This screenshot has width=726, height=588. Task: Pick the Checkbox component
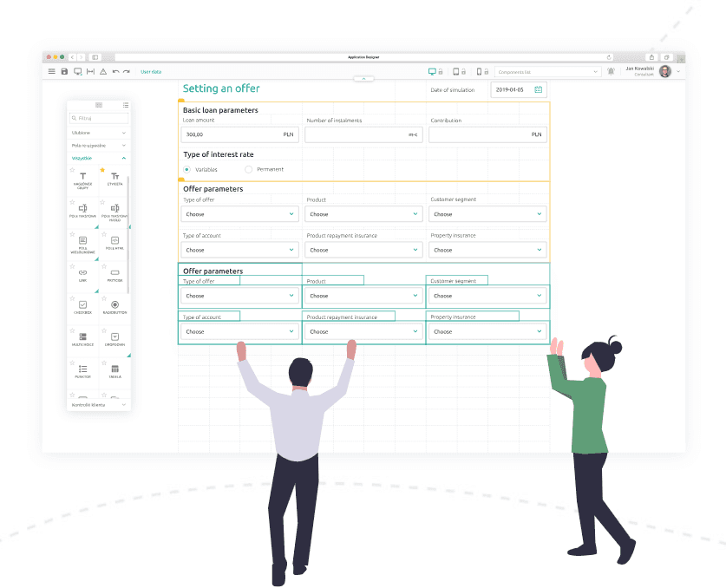coord(83,307)
